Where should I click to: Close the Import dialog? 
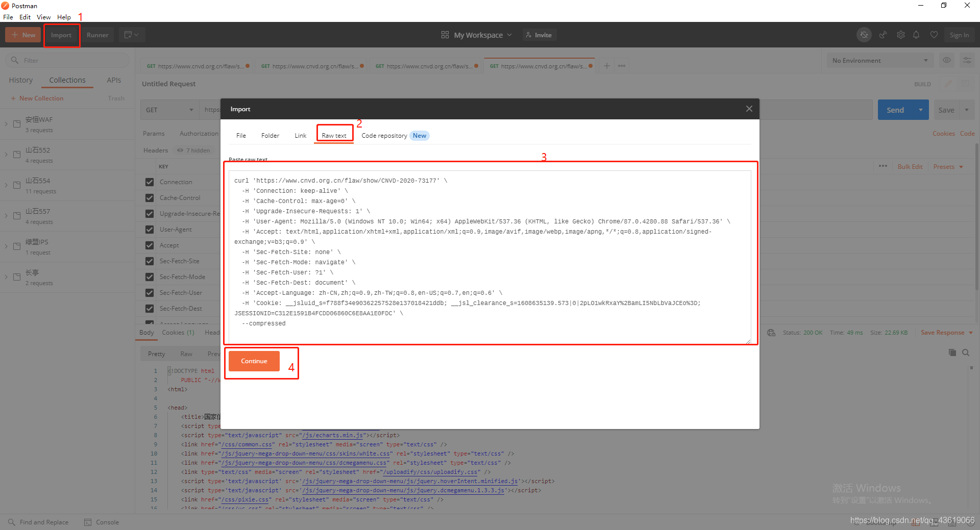point(749,109)
